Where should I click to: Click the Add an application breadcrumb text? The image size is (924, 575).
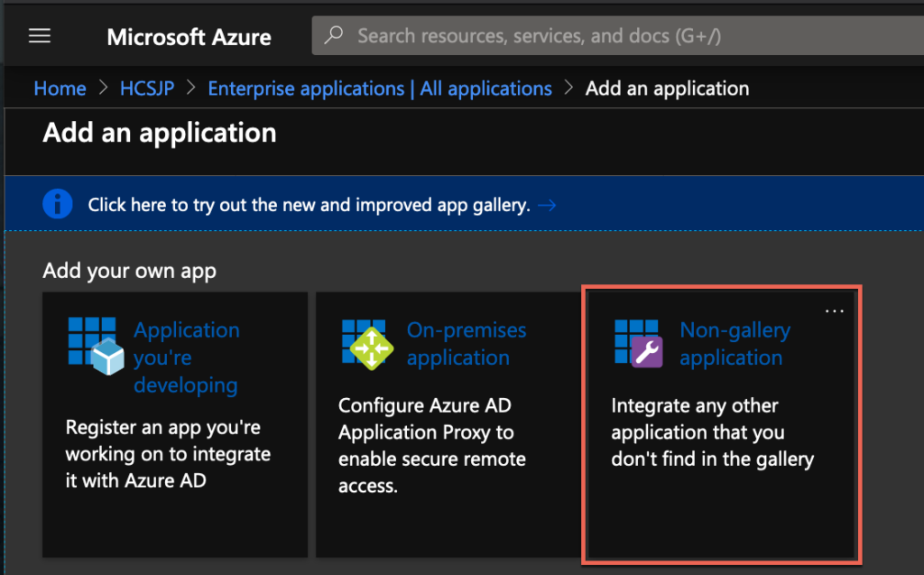667,88
